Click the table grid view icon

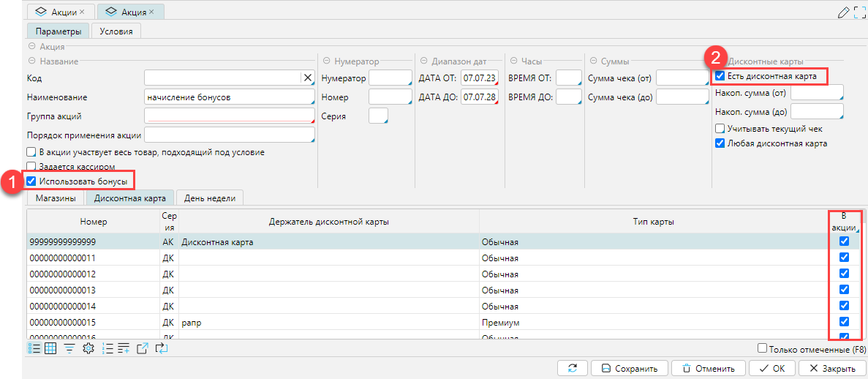(51, 348)
